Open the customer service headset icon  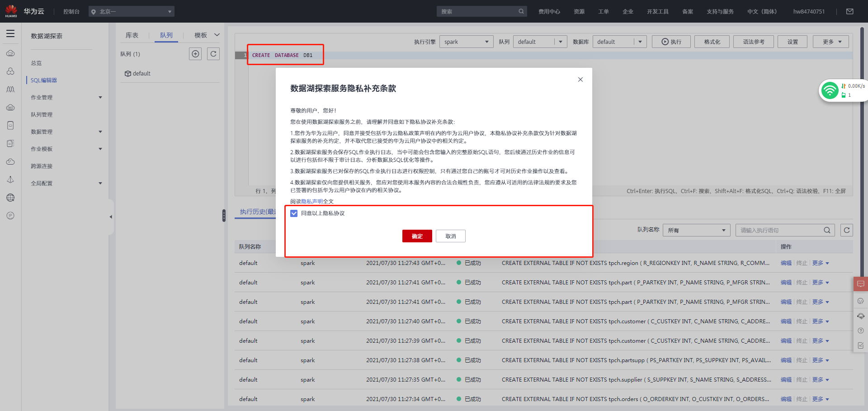861,316
